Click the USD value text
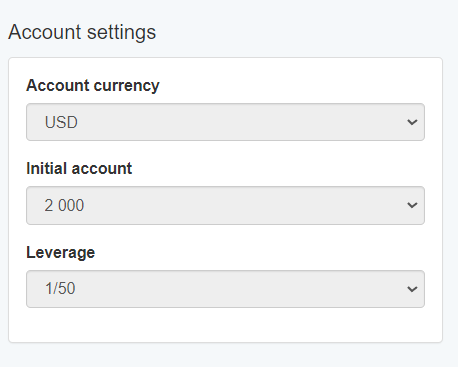Image resolution: width=458 pixels, height=367 pixels. [61, 122]
